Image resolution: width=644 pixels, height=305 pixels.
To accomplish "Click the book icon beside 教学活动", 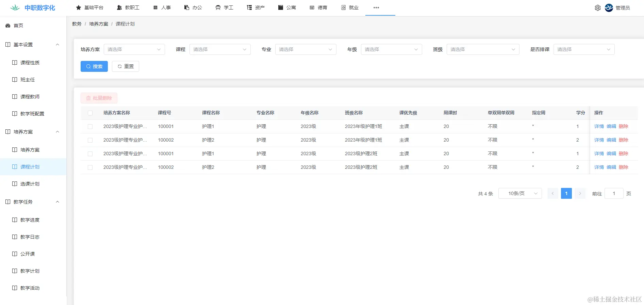I will 15,288.
